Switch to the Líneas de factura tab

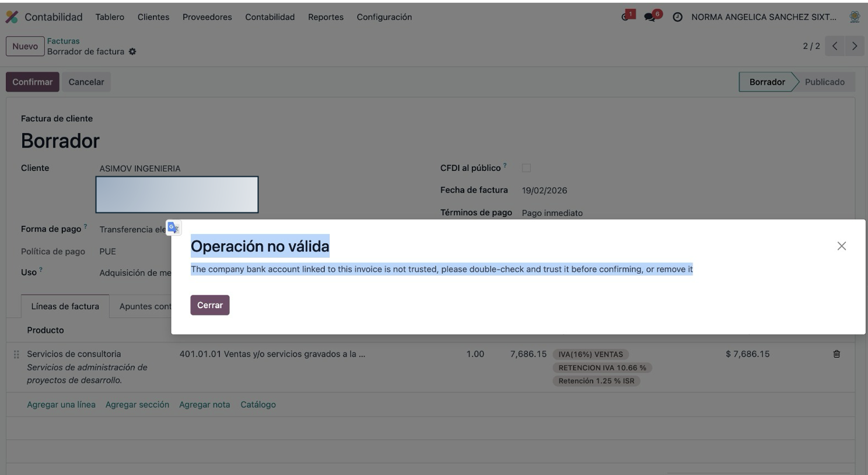[65, 306]
